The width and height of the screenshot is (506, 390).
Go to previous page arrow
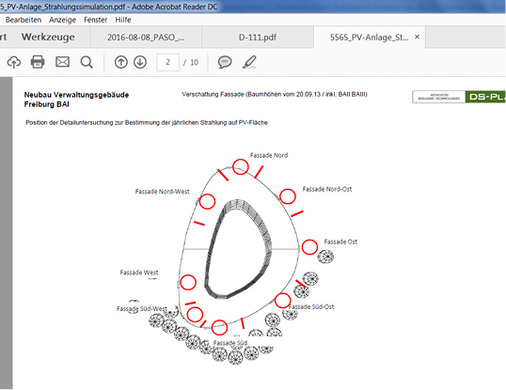click(121, 62)
